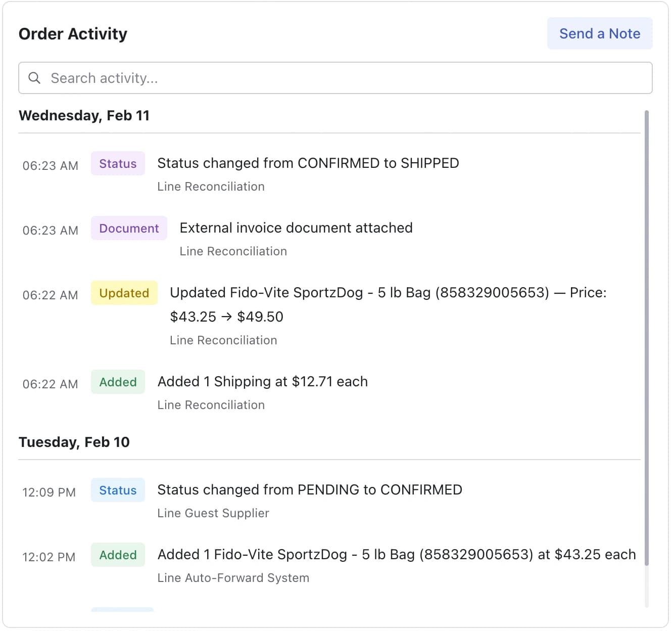This screenshot has height=631, width=672.
Task: Select "External invoice document attached" text
Action: [296, 228]
